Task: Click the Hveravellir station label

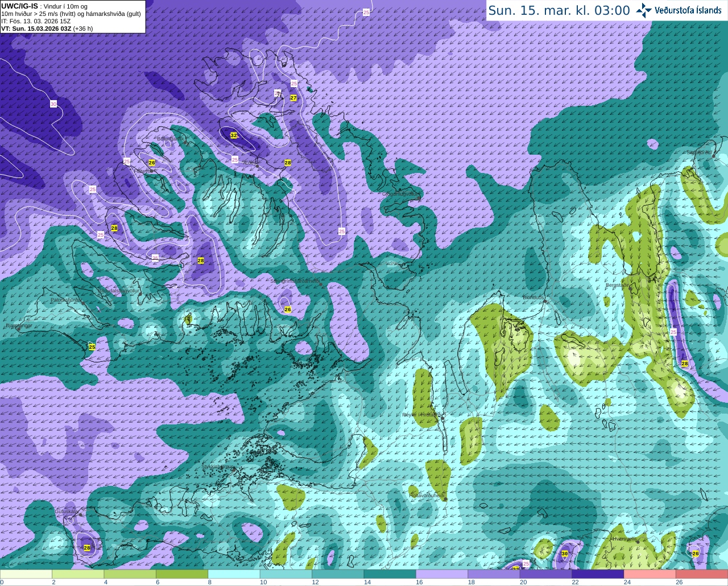Action: coord(624,538)
